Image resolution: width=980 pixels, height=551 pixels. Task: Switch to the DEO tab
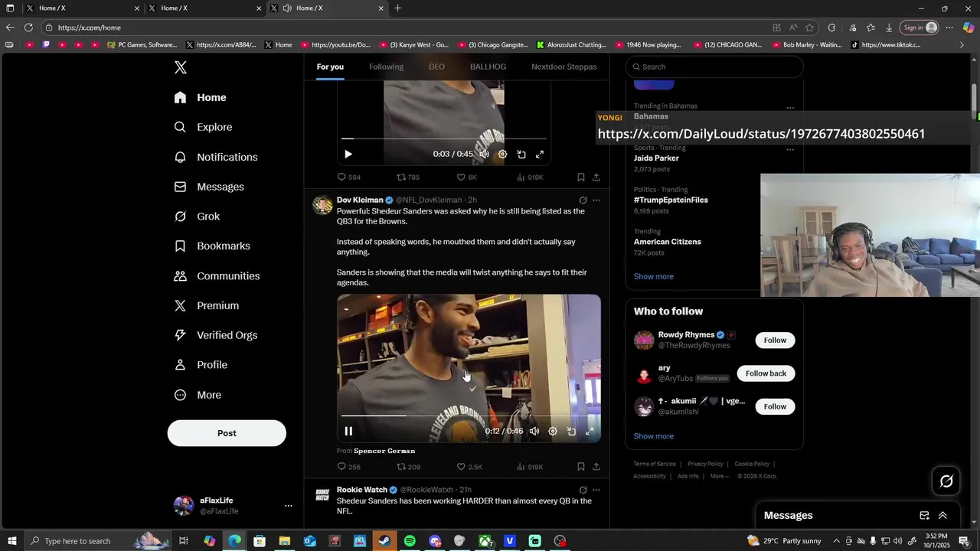click(x=436, y=67)
